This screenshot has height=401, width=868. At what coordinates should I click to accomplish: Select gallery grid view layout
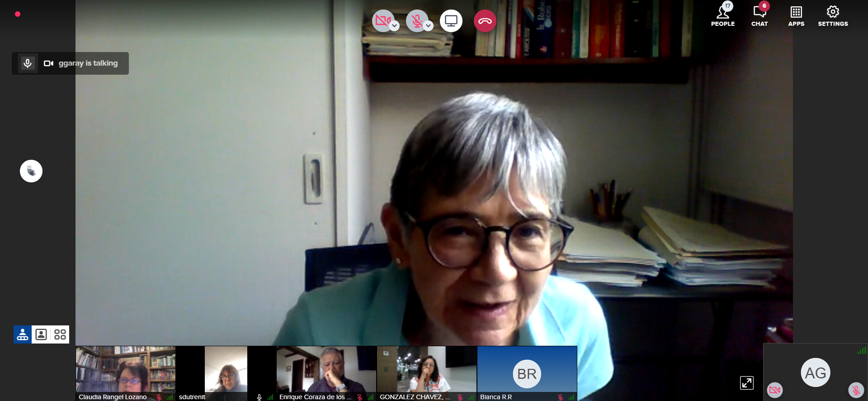60,334
